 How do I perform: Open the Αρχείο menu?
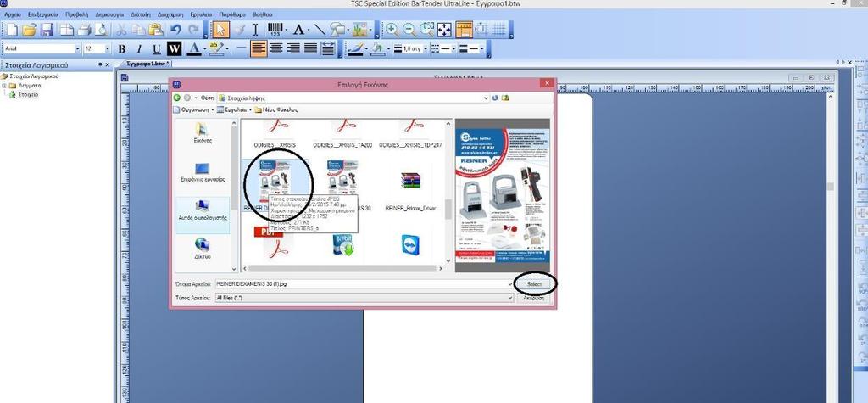click(x=12, y=14)
